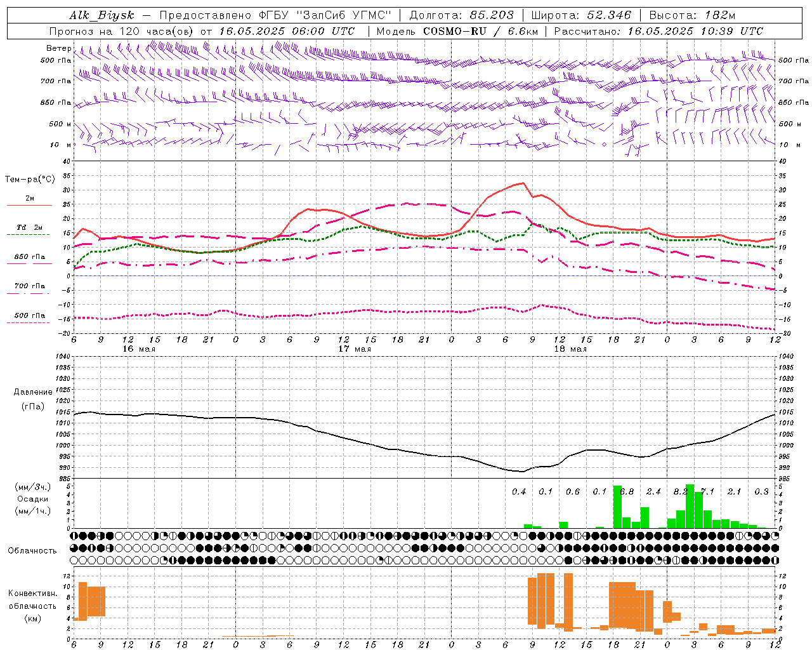Click the Конвективн. convective cloud label
This screenshot has width=812, height=650.
tap(33, 593)
